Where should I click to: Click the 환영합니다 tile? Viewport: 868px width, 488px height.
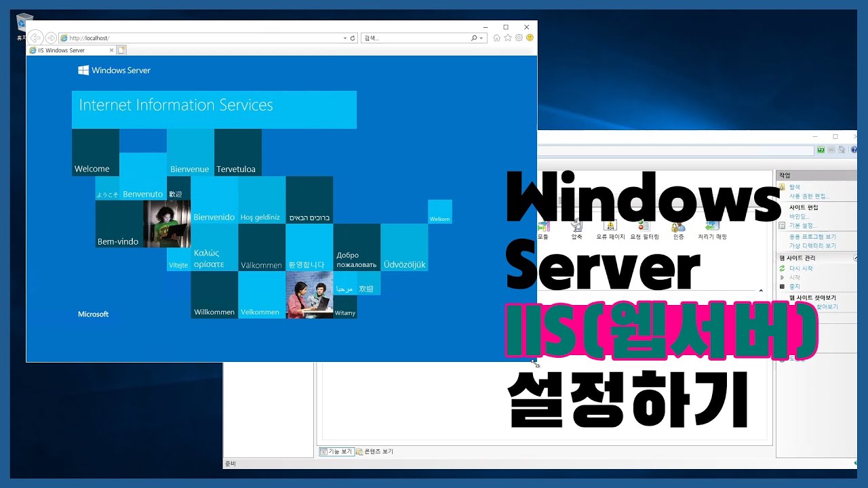click(309, 247)
